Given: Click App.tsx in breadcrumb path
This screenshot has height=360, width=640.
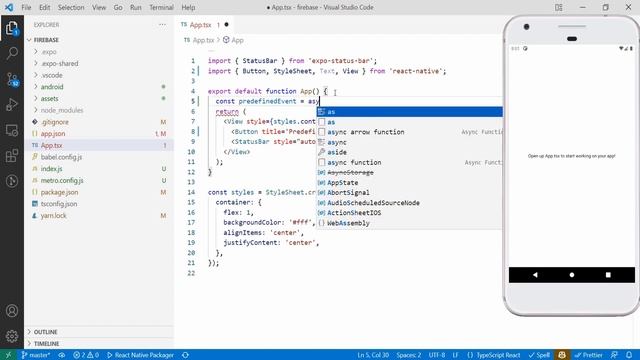Looking at the screenshot, I should [x=203, y=40].
